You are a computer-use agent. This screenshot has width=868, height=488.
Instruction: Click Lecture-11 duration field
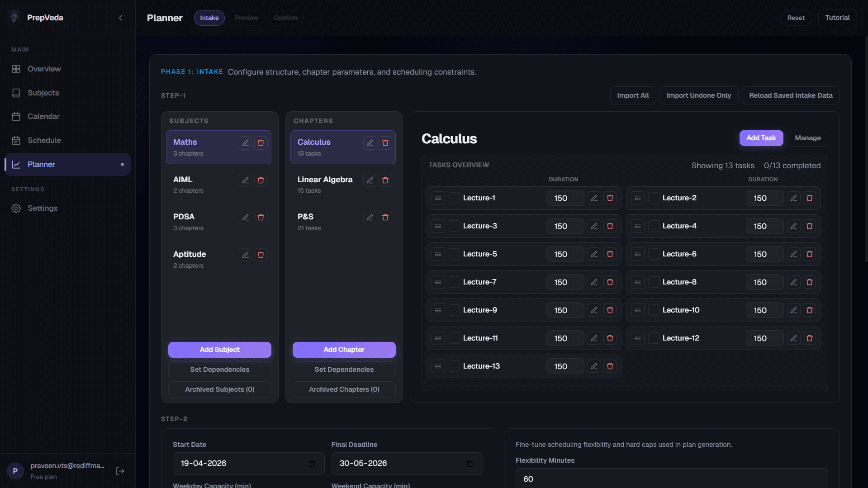(565, 338)
